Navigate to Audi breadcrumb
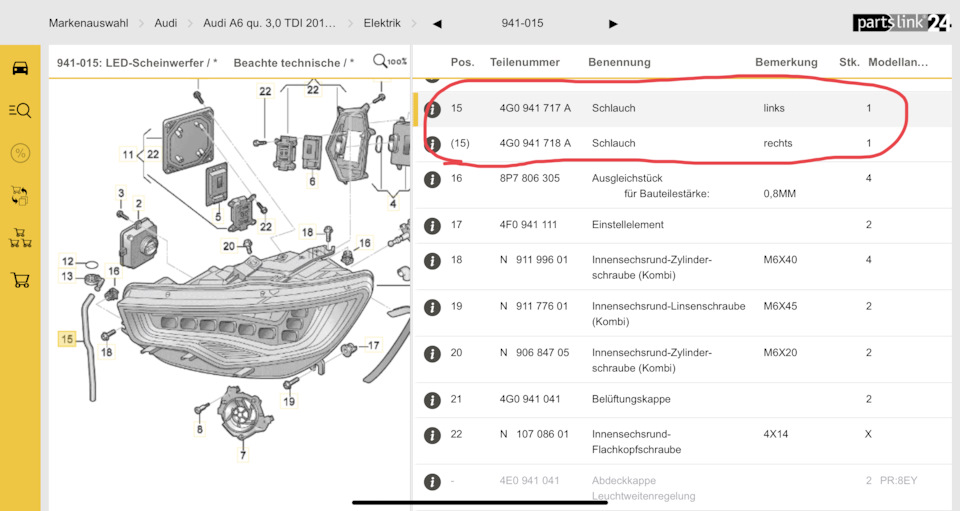The height and width of the screenshot is (511, 960). click(x=166, y=23)
